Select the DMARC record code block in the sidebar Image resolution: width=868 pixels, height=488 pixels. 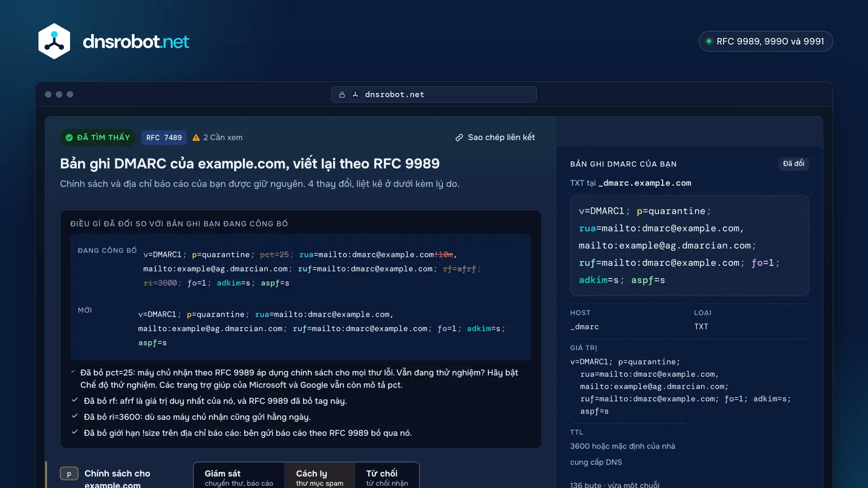(690, 245)
